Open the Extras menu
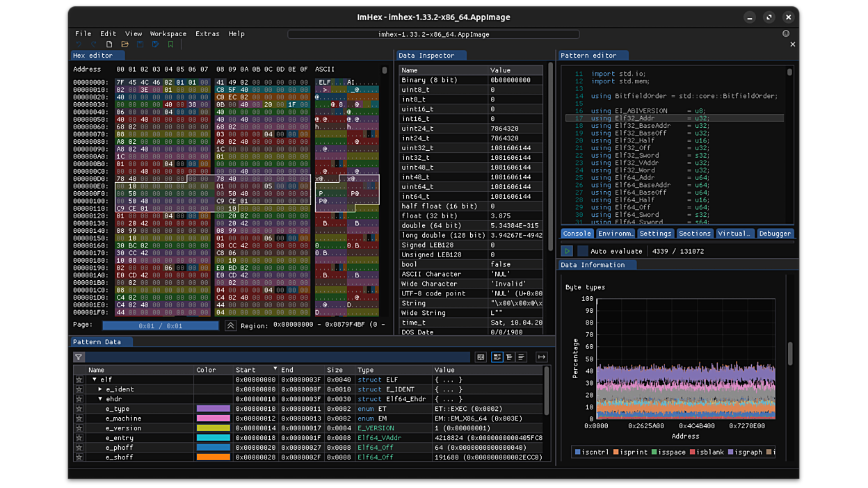 207,33
